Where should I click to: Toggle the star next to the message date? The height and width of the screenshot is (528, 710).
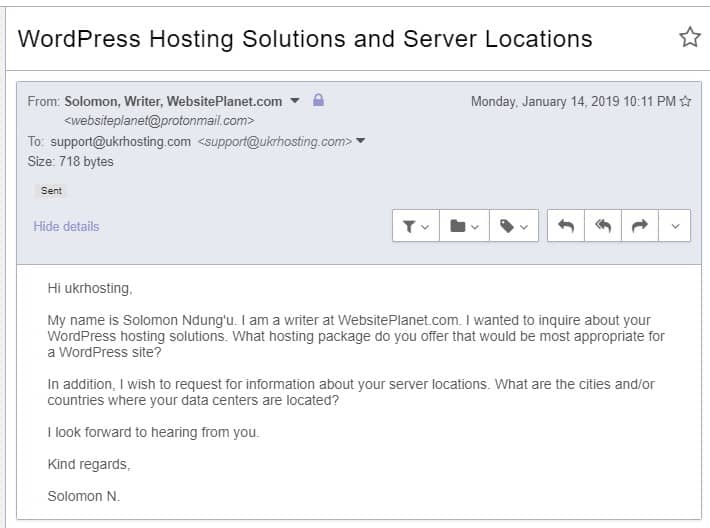pos(686,101)
